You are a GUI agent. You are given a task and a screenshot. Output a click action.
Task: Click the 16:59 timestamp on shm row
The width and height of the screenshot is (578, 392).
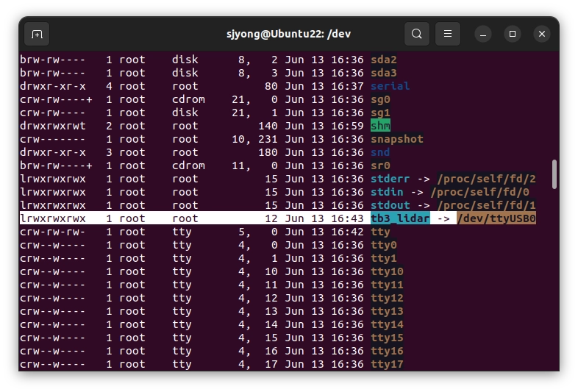click(347, 126)
